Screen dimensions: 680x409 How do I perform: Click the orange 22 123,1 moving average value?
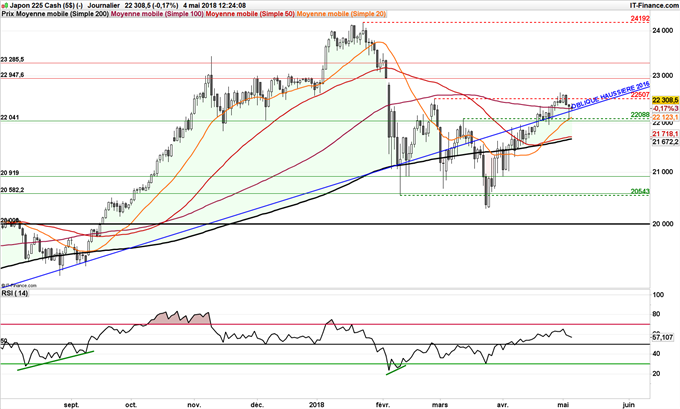click(x=665, y=118)
